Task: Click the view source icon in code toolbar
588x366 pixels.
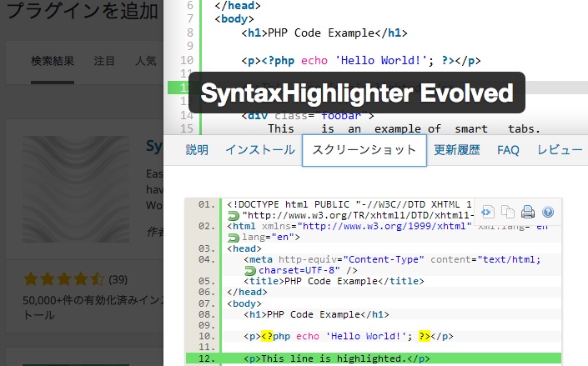Action: (x=487, y=212)
